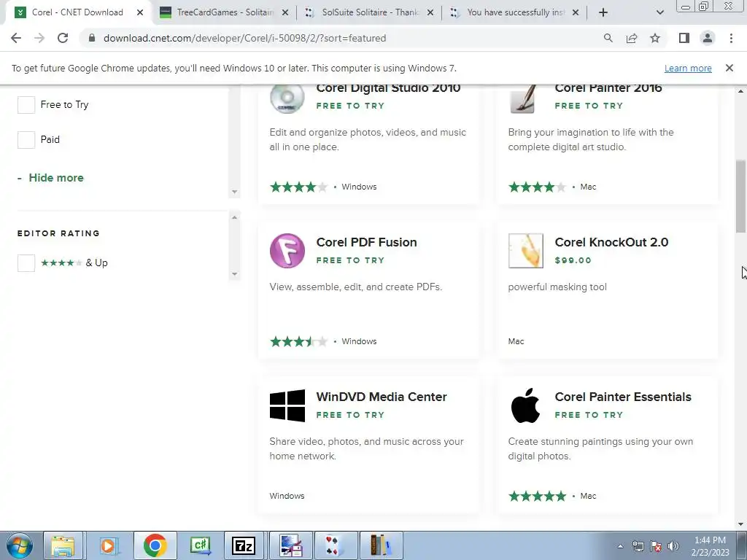747x560 pixels.
Task: Show hidden tray icons arrow
Action: (620, 546)
